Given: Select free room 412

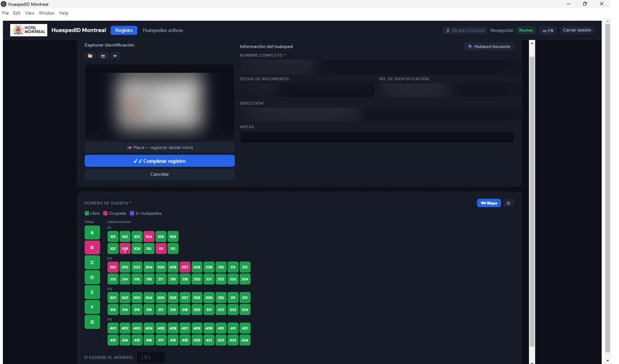Looking at the screenshot, I should click(x=245, y=328).
